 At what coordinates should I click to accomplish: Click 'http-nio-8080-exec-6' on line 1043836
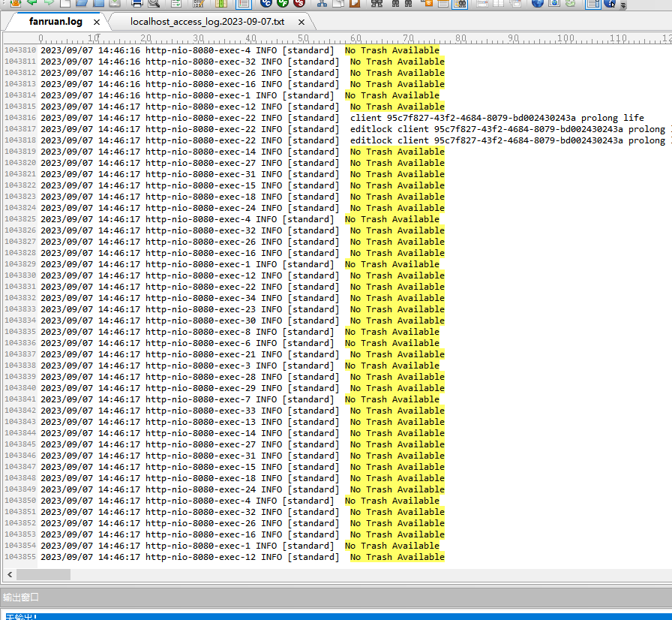(x=198, y=343)
